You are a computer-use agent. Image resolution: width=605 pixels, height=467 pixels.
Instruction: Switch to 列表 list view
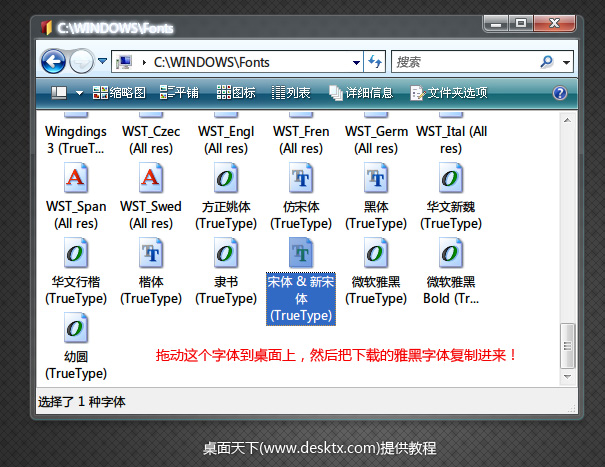[291, 93]
